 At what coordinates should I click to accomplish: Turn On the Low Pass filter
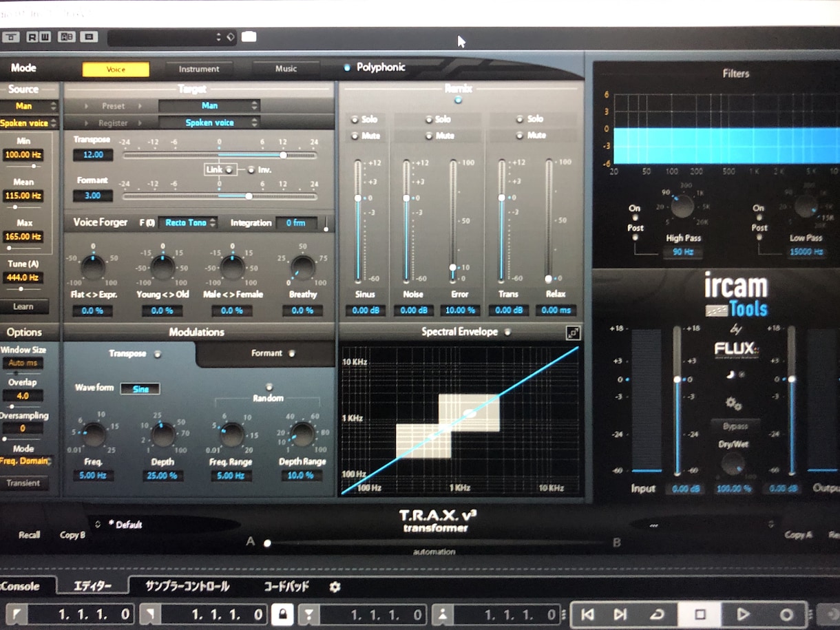(x=759, y=218)
